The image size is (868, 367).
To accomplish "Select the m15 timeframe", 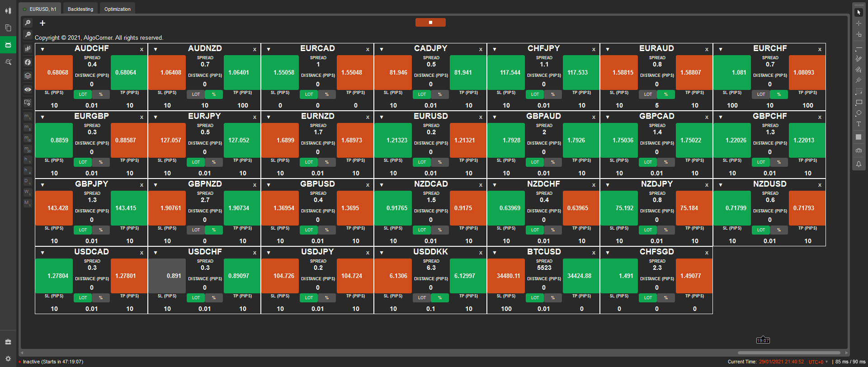I will [x=28, y=138].
